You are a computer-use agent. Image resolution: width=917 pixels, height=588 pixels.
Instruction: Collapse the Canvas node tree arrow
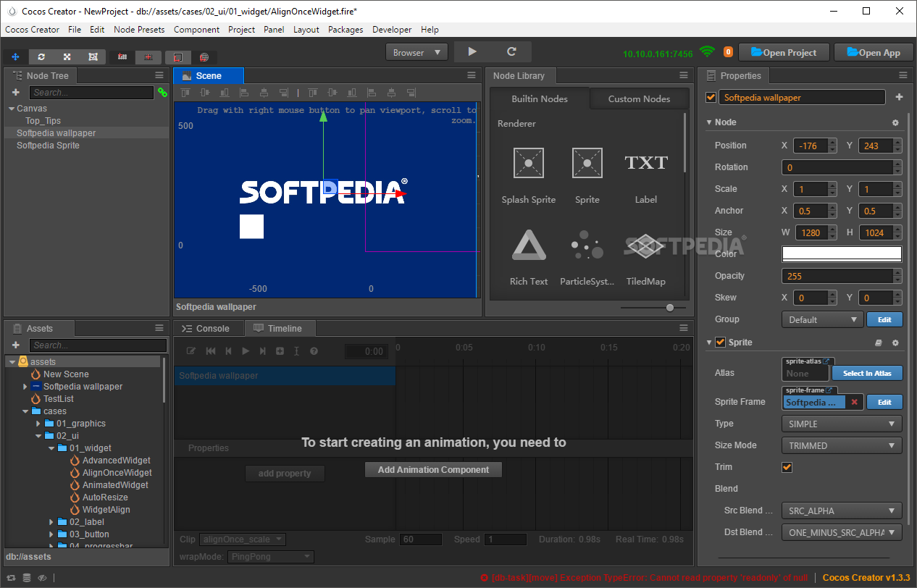pyautogui.click(x=12, y=109)
